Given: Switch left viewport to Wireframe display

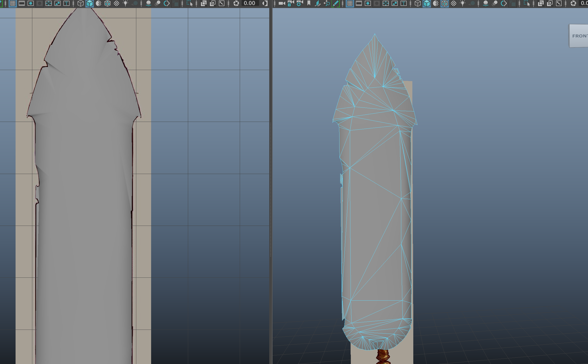Looking at the screenshot, I should 81,3.
